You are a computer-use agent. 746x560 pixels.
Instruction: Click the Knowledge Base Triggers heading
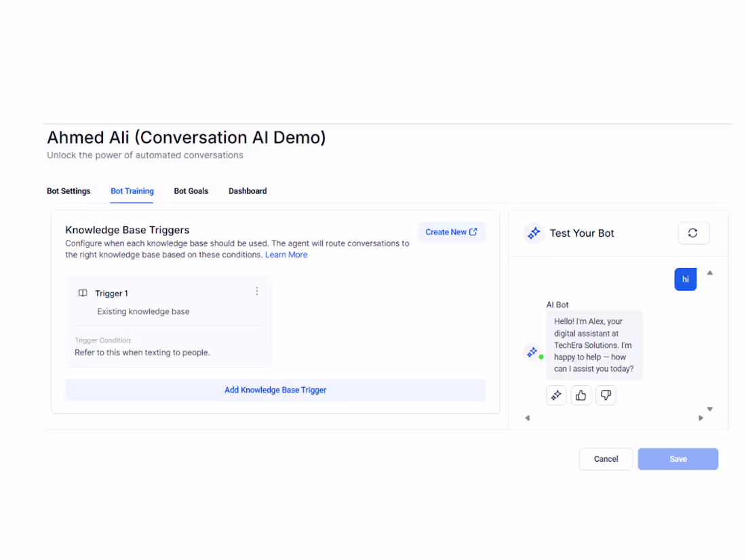tap(127, 230)
